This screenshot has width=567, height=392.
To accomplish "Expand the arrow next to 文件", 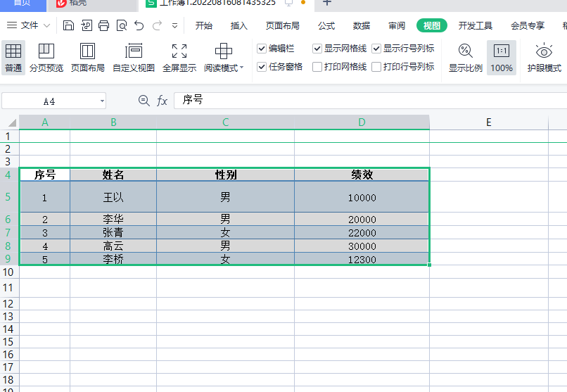I will click(46, 25).
